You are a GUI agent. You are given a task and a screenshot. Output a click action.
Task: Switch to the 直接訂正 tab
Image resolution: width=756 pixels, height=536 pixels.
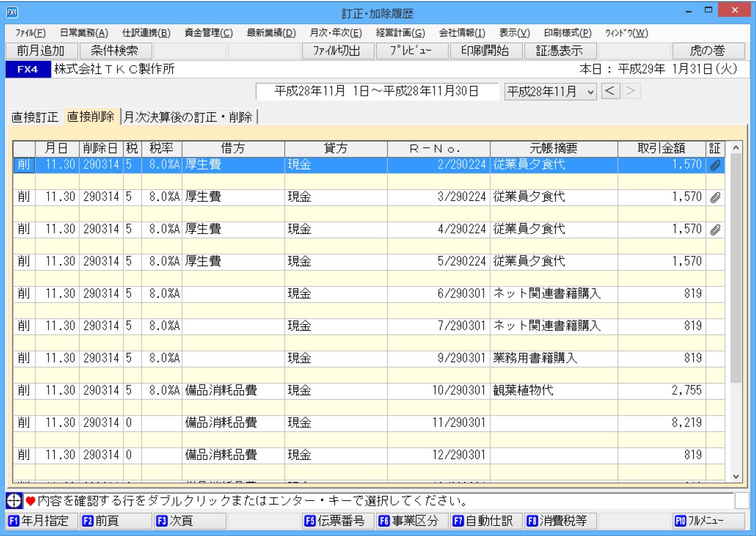tap(35, 117)
